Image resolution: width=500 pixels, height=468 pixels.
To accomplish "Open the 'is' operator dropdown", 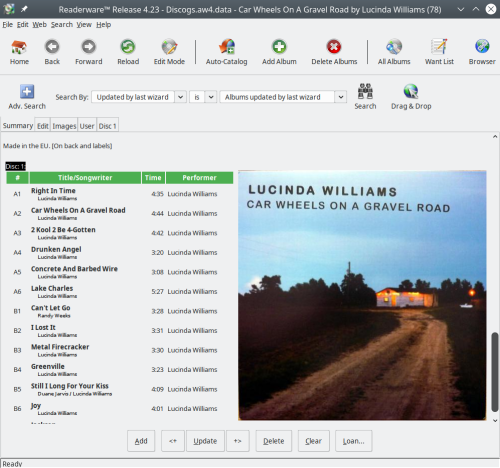I will [211, 97].
